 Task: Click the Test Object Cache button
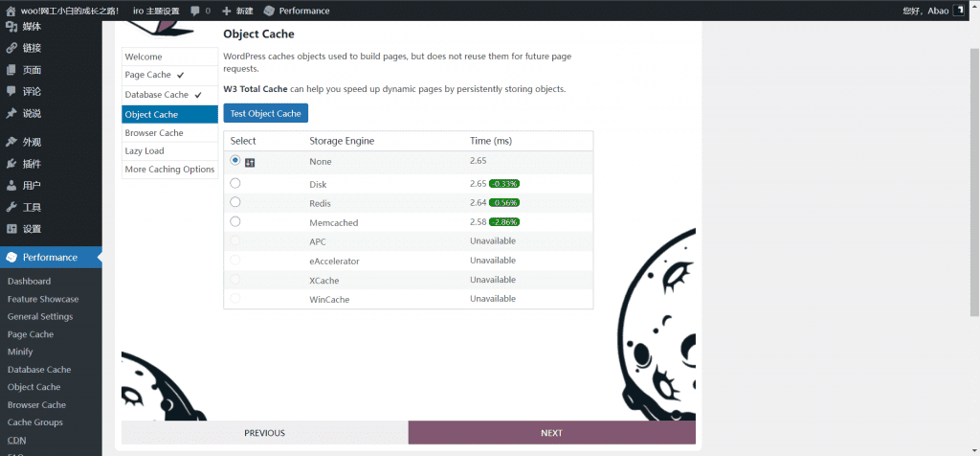point(266,113)
